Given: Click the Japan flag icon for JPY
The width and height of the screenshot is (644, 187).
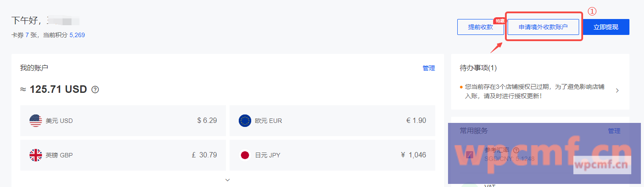Looking at the screenshot, I should [245, 155].
